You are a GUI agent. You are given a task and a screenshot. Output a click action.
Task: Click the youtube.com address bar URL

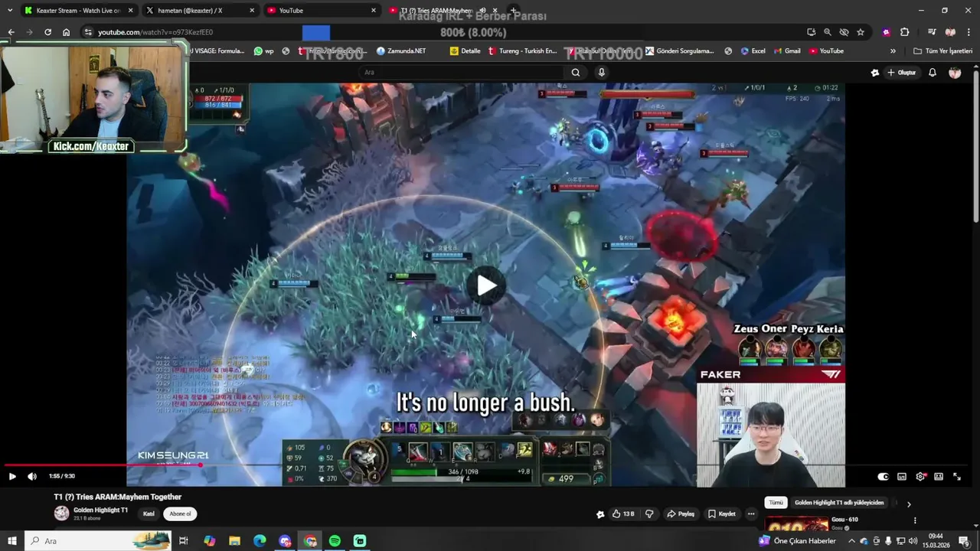coord(155,32)
